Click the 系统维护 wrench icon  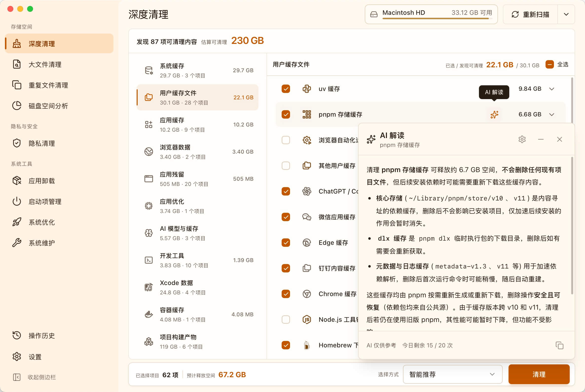click(x=17, y=243)
